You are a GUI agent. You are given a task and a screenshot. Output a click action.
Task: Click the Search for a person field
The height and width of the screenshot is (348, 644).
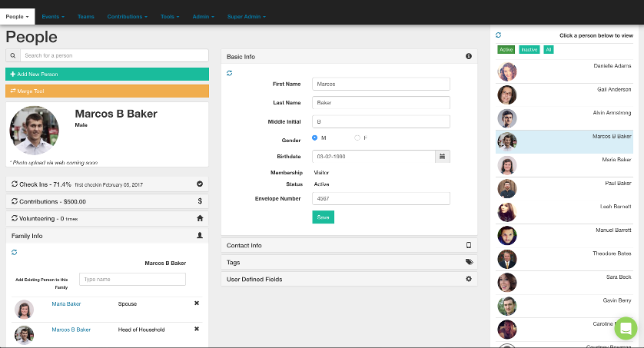coord(115,55)
